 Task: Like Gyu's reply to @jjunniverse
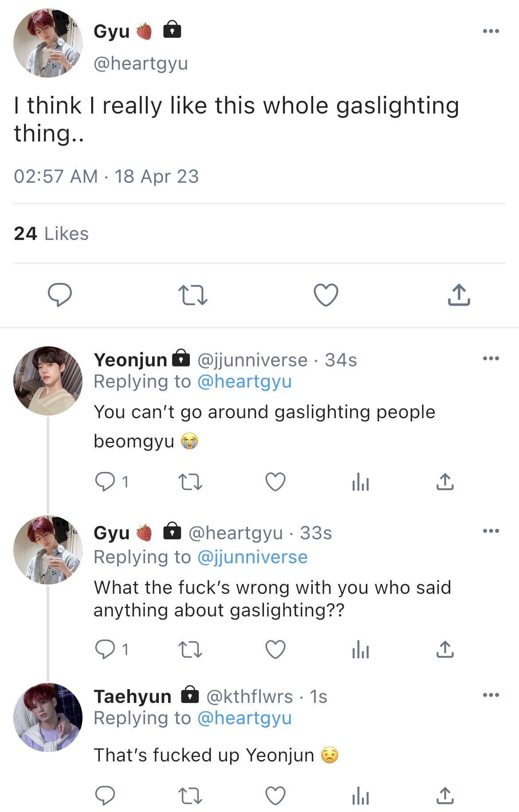[275, 650]
